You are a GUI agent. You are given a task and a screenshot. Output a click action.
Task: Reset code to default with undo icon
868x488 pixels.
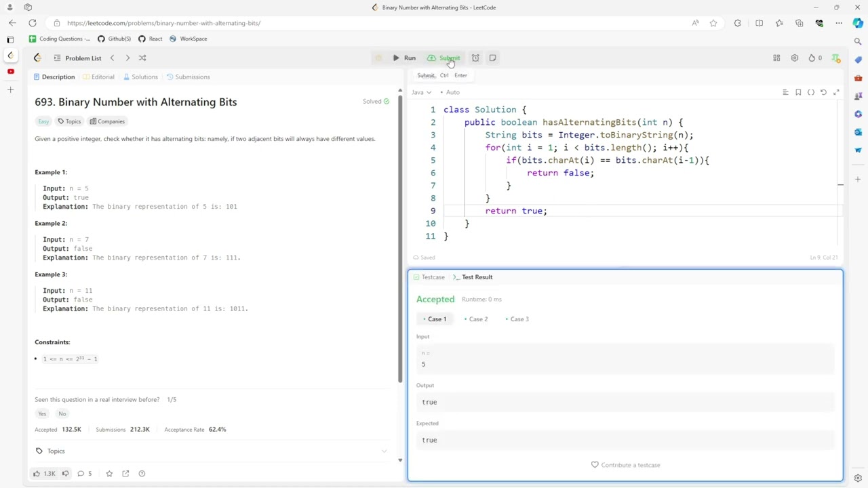823,92
